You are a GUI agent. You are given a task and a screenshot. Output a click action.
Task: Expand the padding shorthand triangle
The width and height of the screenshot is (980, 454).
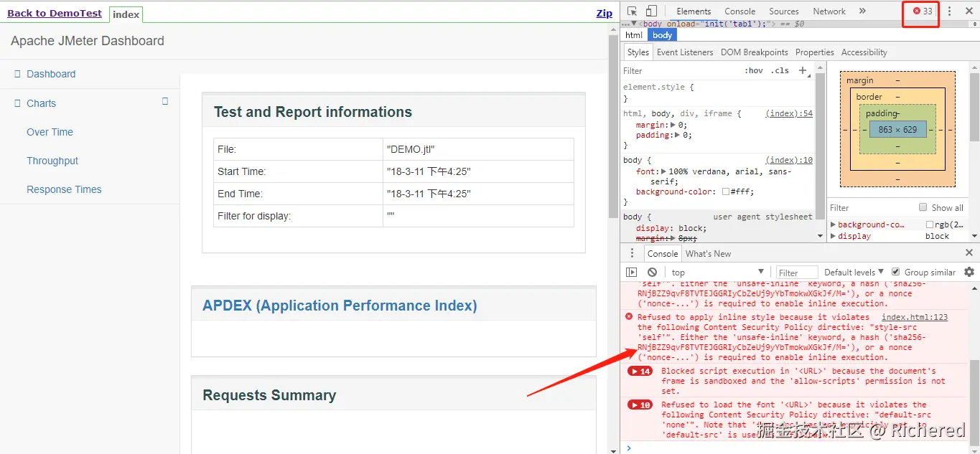point(678,135)
